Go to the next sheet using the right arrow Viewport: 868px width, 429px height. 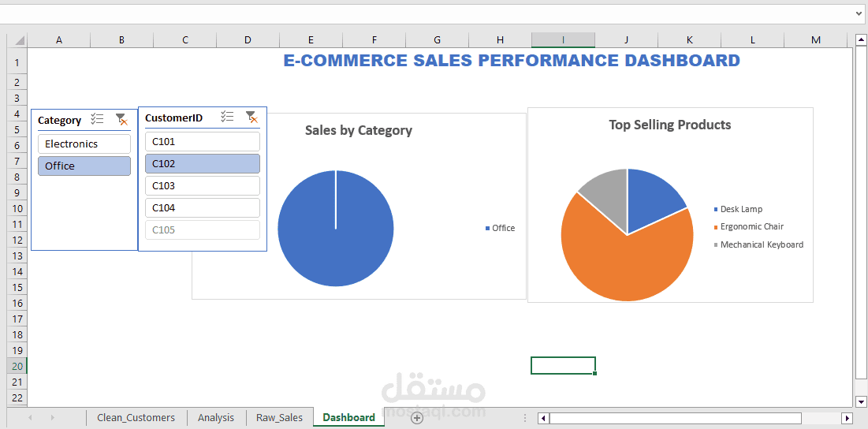(x=53, y=418)
